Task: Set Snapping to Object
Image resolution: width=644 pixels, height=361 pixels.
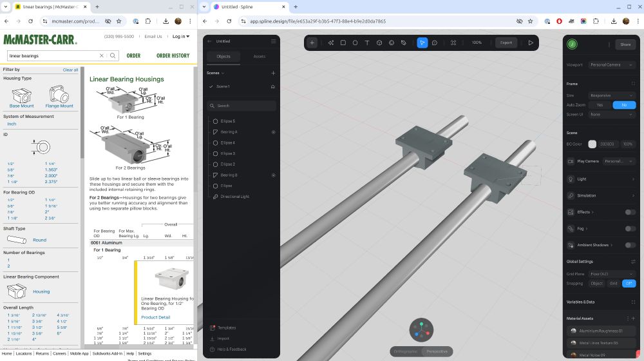Action: (x=596, y=283)
